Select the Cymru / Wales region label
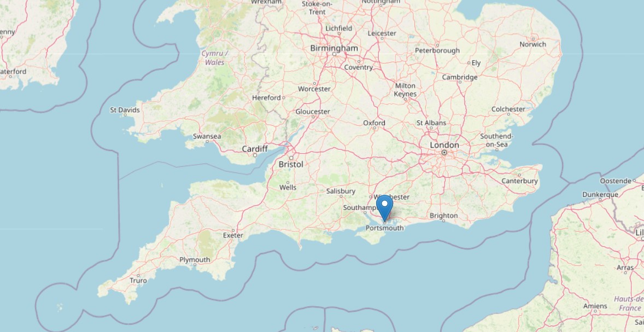The image size is (644, 332). (x=214, y=58)
